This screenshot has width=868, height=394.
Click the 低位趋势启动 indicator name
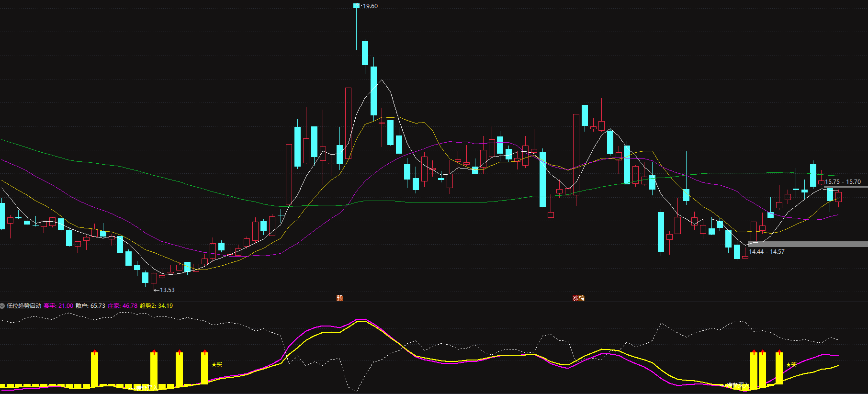pos(24,306)
